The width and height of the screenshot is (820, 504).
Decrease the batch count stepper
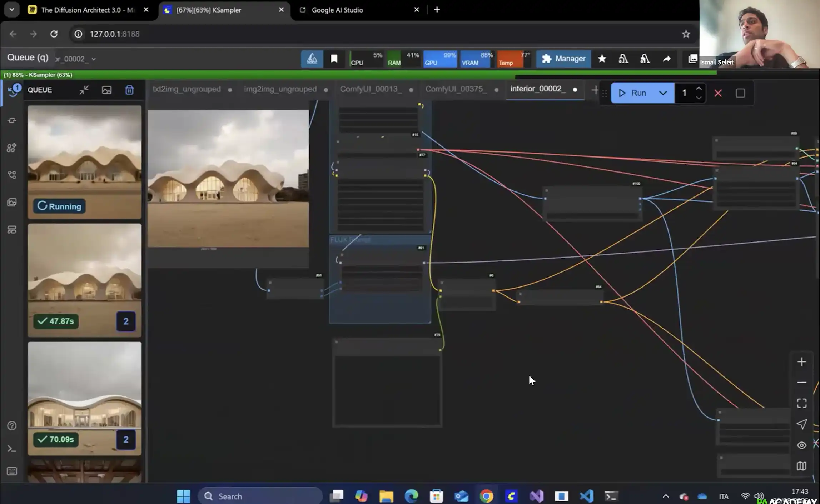[699, 98]
